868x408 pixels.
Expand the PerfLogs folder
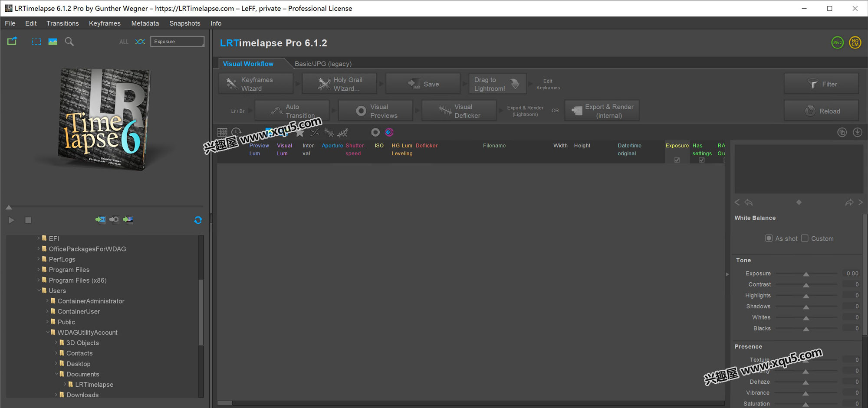tap(39, 259)
